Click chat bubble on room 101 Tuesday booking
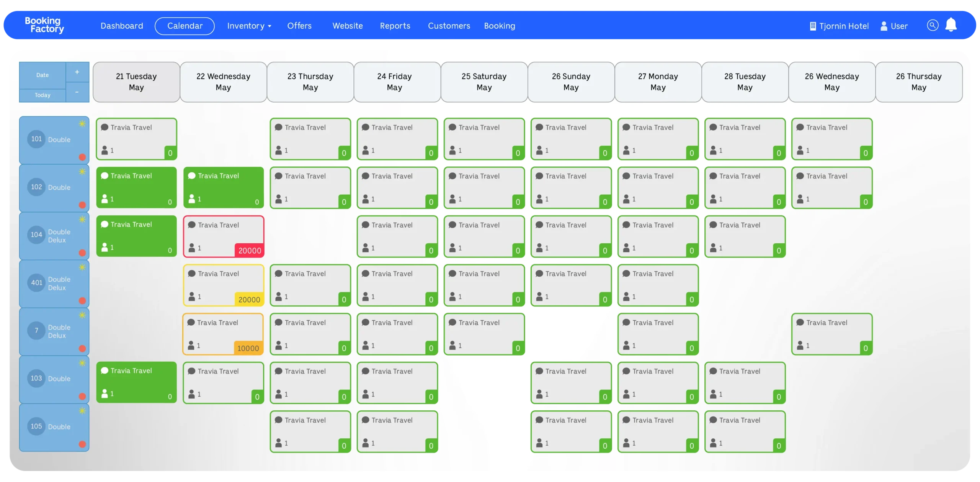The height and width of the screenshot is (482, 980). tap(105, 127)
